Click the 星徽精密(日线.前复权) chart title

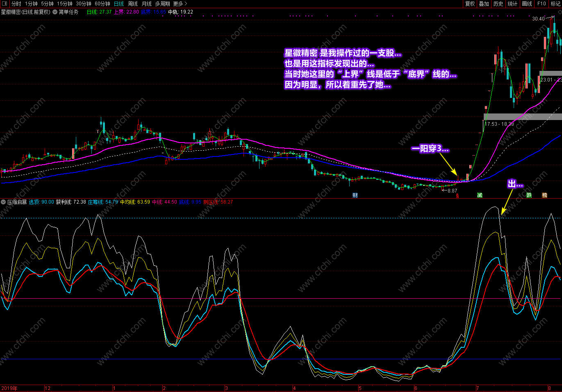pos(26,12)
